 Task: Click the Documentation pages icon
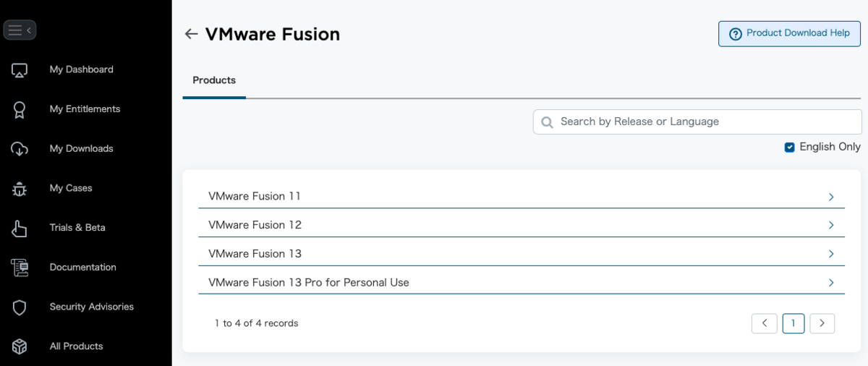(x=20, y=268)
